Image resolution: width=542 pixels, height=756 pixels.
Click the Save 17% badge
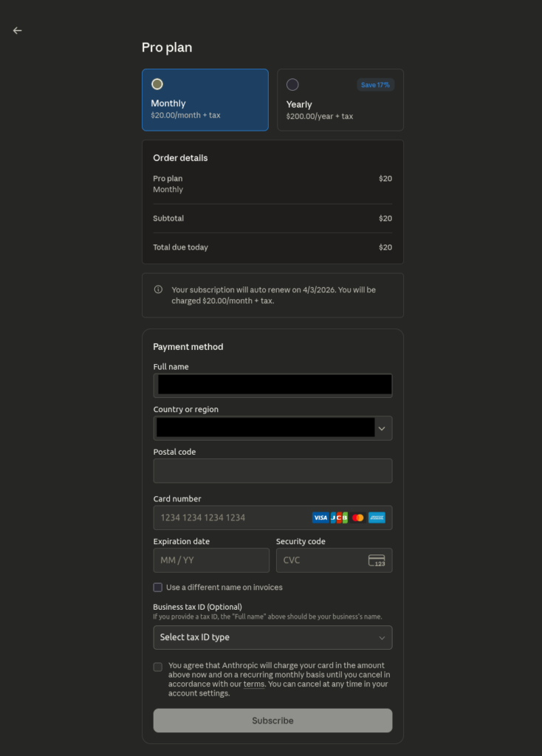pos(375,85)
